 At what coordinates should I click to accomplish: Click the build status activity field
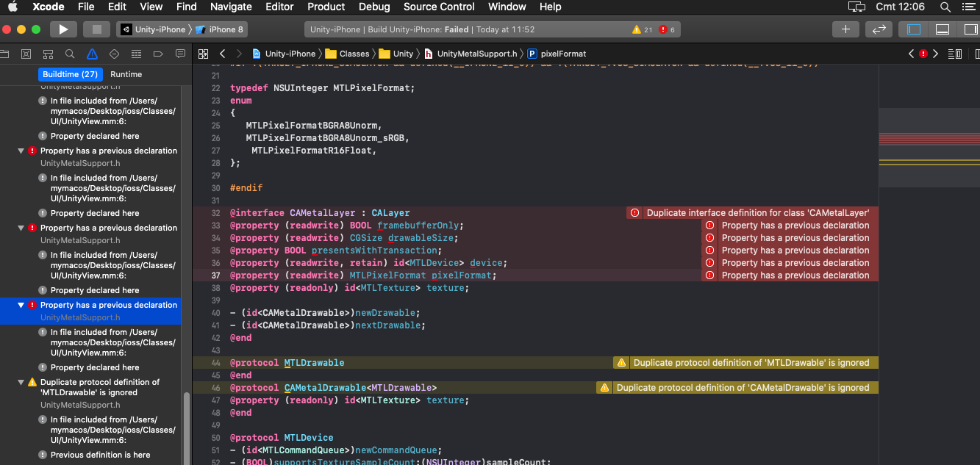[x=493, y=29]
